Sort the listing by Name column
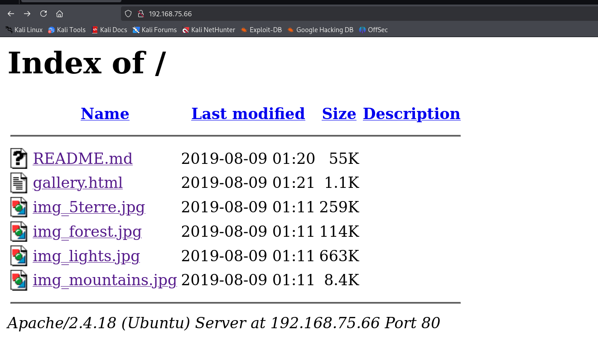This screenshot has width=598, height=364. point(105,114)
